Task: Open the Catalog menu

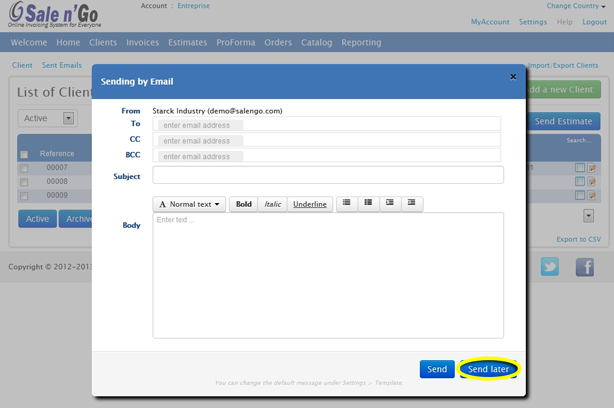Action: [316, 42]
